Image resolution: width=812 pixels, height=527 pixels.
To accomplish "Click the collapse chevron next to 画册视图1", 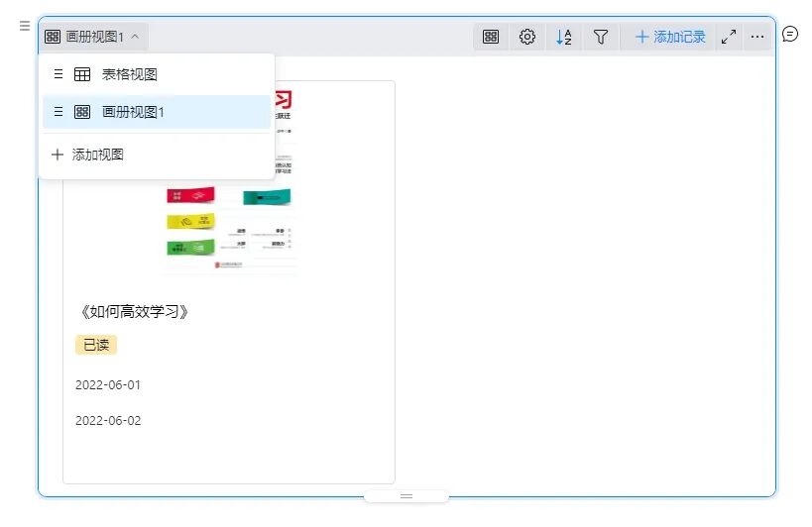I will pyautogui.click(x=135, y=37).
